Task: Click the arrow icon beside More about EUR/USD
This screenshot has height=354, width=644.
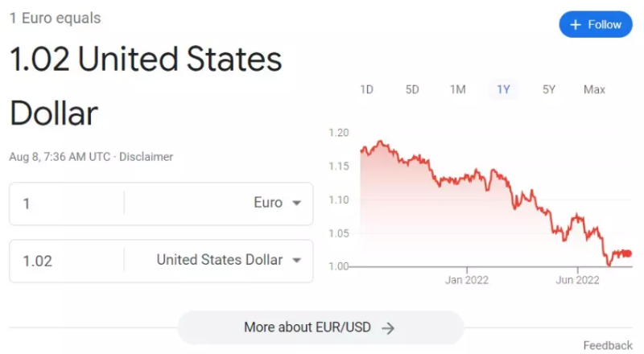Action: [388, 328]
